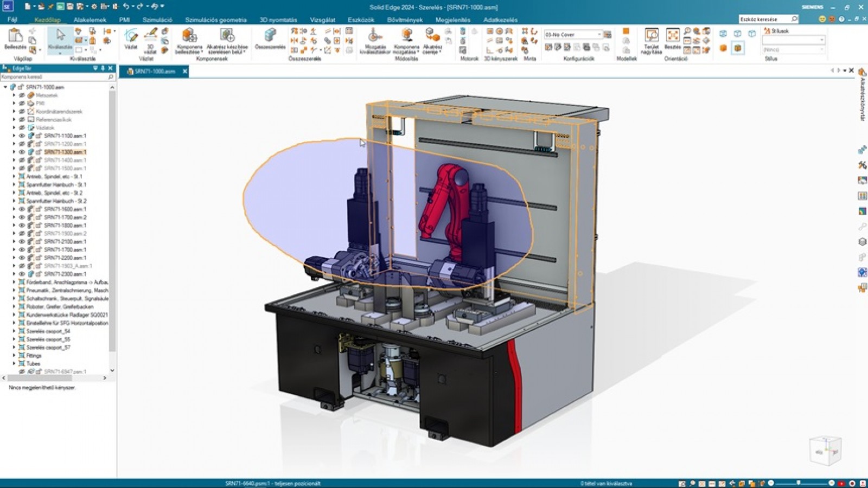Expand Roboter, Greifer, Greiferbacken group

[14, 307]
